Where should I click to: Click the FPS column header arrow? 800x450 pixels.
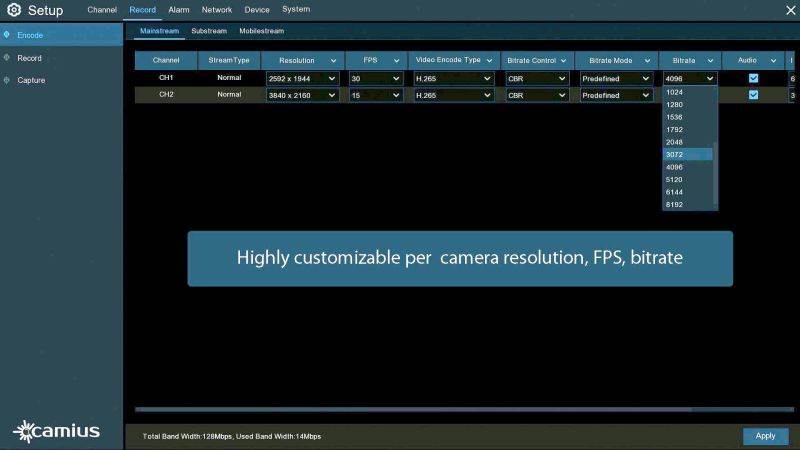click(x=395, y=61)
